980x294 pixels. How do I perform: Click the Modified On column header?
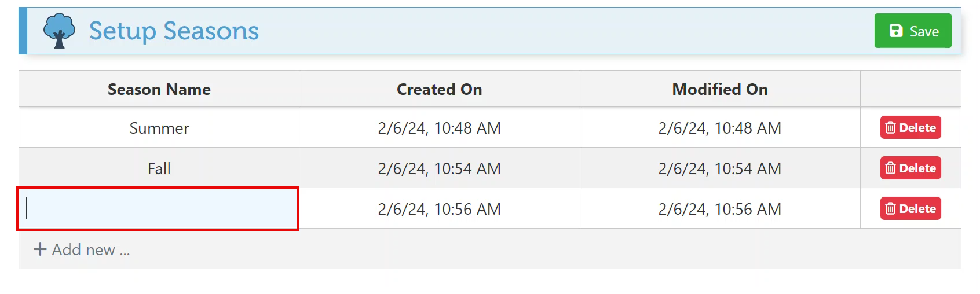coord(719,89)
